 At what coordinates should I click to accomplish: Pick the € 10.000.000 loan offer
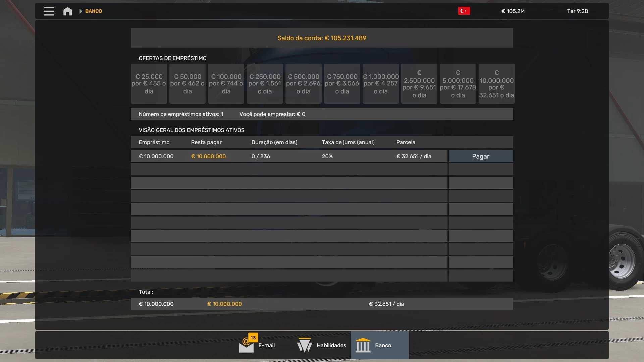click(x=496, y=84)
